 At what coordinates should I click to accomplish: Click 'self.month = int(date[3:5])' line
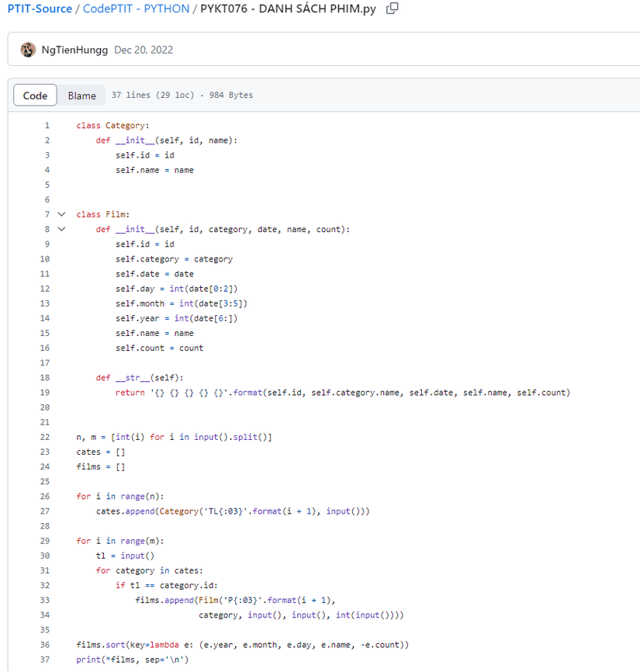pyautogui.click(x=182, y=303)
